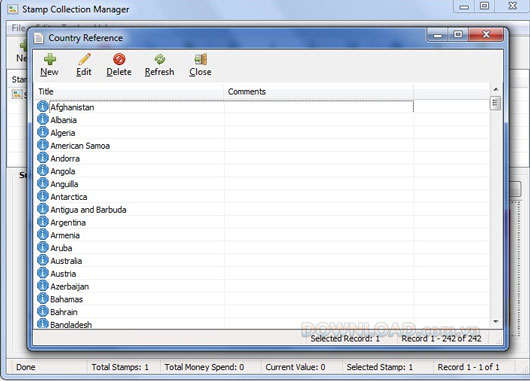This screenshot has height=381, width=530.
Task: Select the Austria row text
Action: pos(63,274)
